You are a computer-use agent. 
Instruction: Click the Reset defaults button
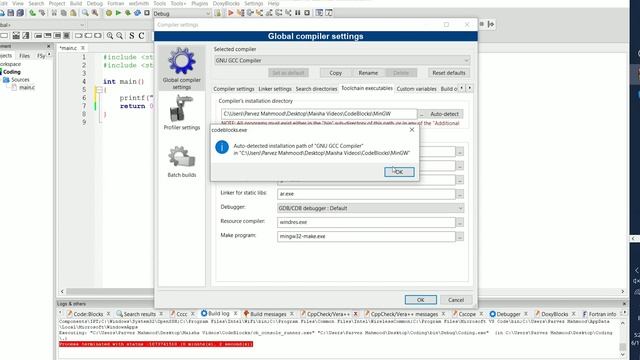[449, 73]
